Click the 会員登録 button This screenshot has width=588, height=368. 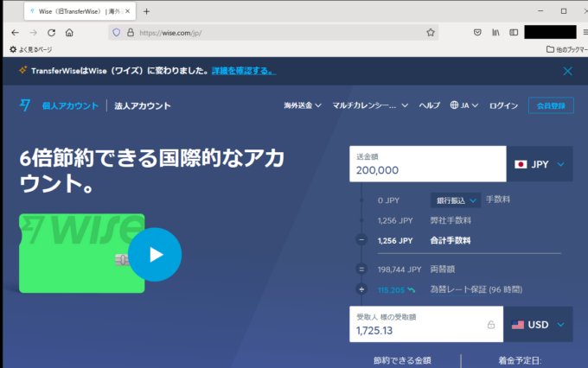coord(551,105)
